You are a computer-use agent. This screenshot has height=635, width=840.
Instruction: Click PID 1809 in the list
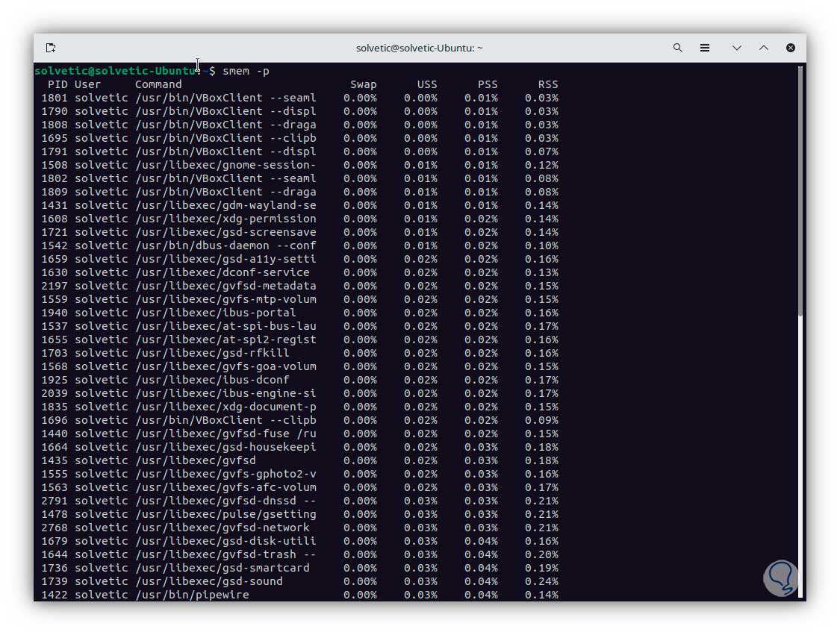(x=55, y=192)
